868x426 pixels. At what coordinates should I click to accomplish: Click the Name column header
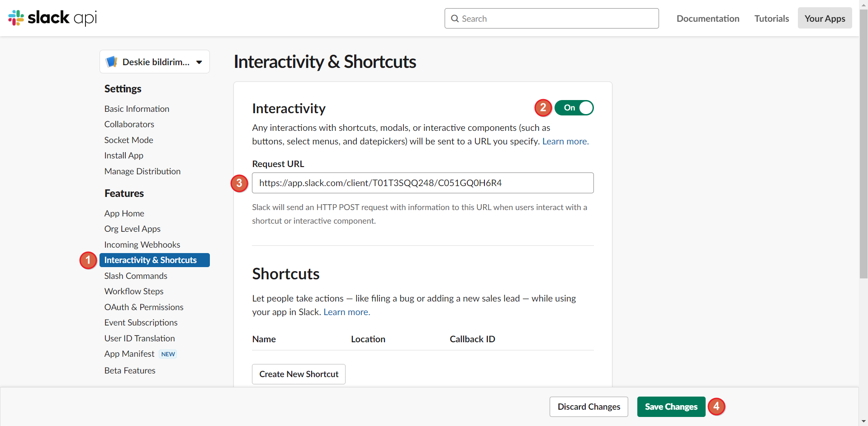264,339
